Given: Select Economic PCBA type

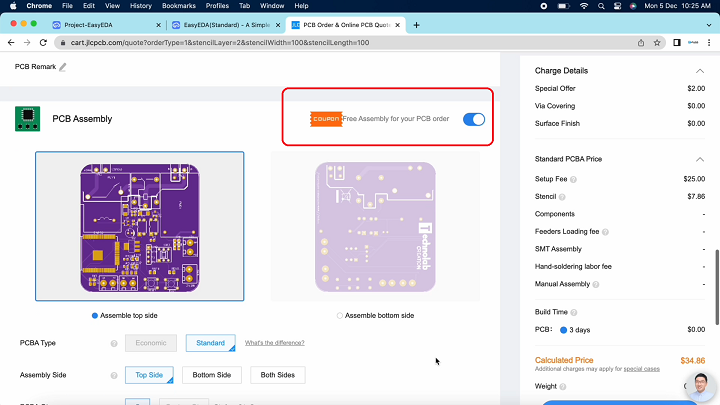Looking at the screenshot, I should point(151,343).
